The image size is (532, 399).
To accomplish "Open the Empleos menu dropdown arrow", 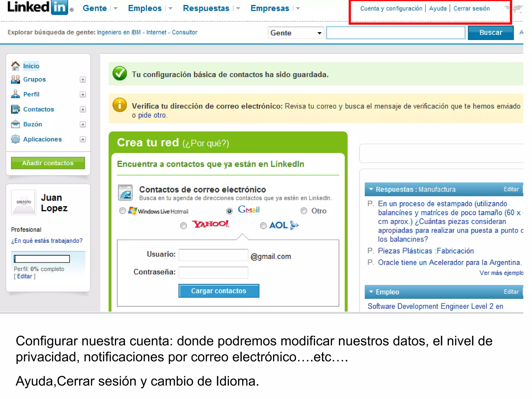I will [x=170, y=9].
